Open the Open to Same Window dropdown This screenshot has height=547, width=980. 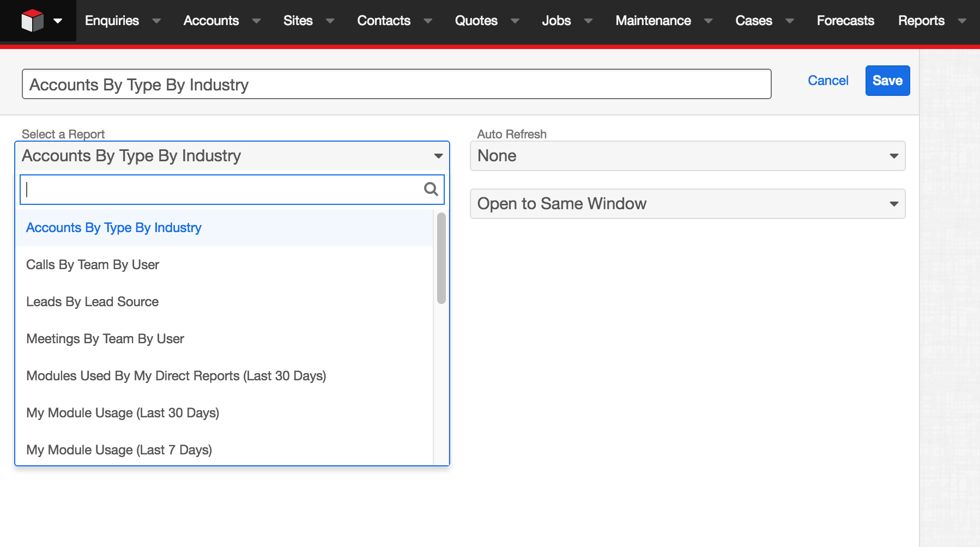pos(687,204)
